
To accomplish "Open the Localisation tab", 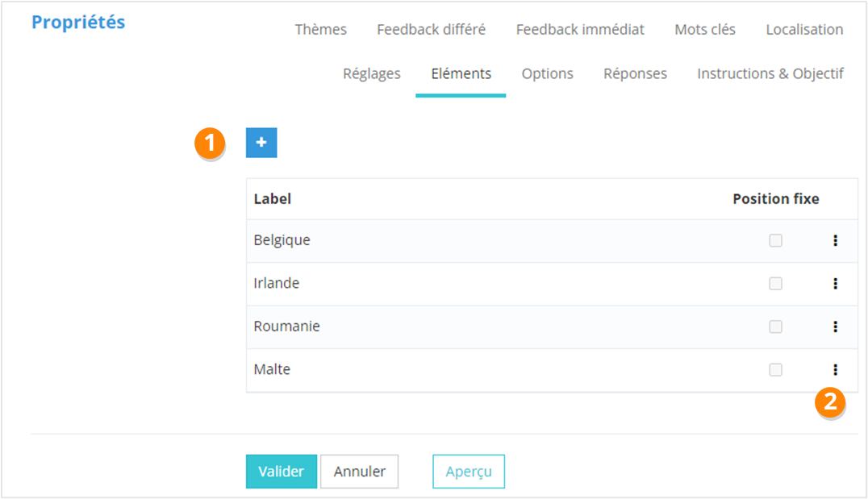I will pos(804,30).
